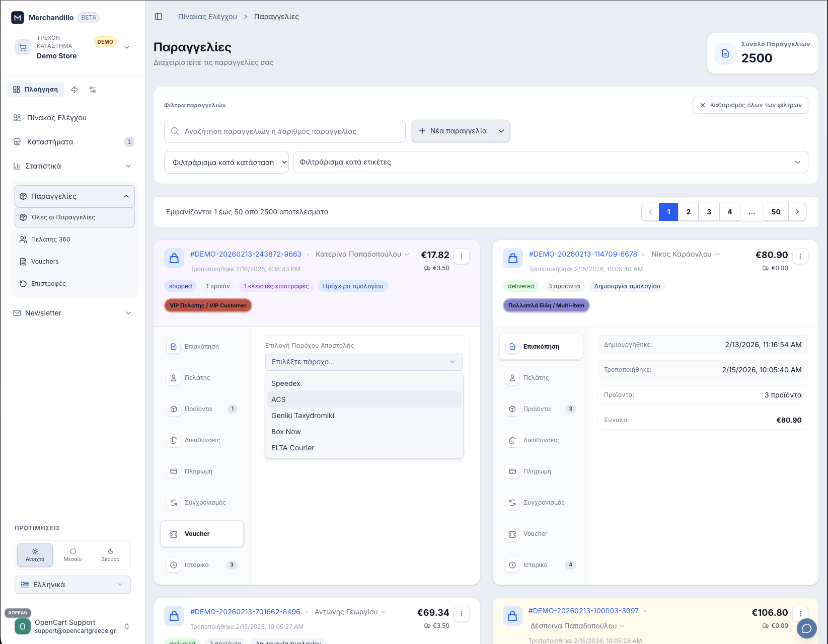Viewport: 828px width, 644px height.
Task: Choose Geniki Taxydromiki courier option
Action: [364, 416]
